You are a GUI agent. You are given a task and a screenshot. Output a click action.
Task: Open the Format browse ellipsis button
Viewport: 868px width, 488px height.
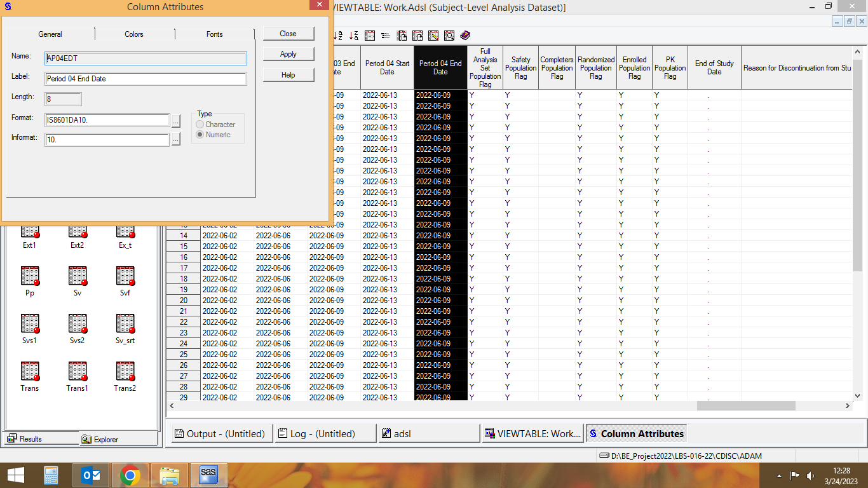point(176,121)
